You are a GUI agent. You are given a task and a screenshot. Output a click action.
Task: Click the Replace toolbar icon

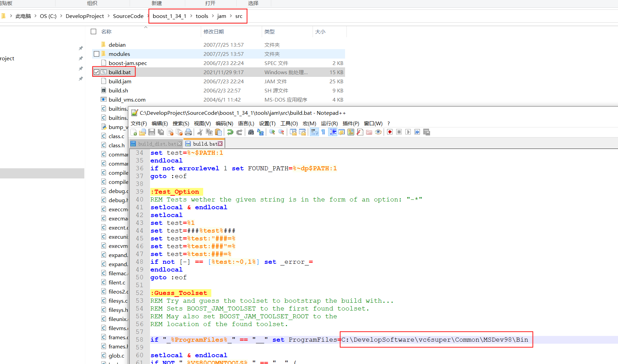(x=260, y=132)
